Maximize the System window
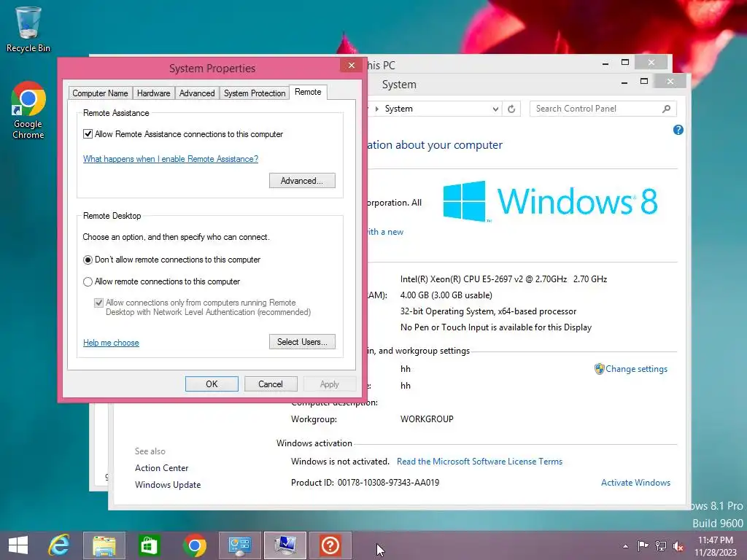747x560 pixels. pos(644,82)
